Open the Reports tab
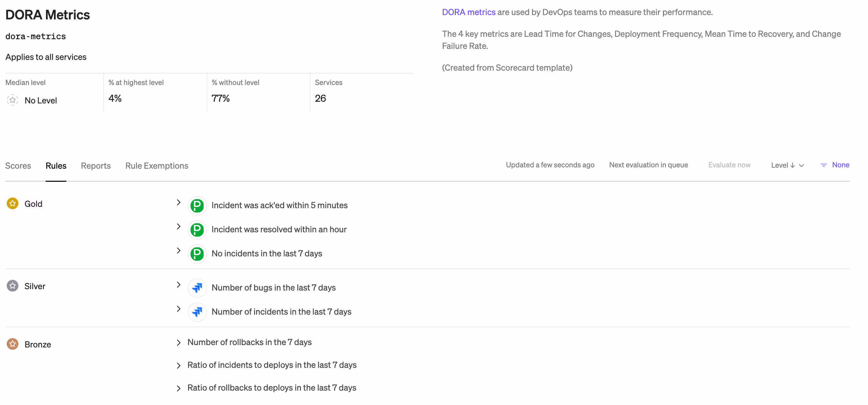 pyautogui.click(x=96, y=166)
